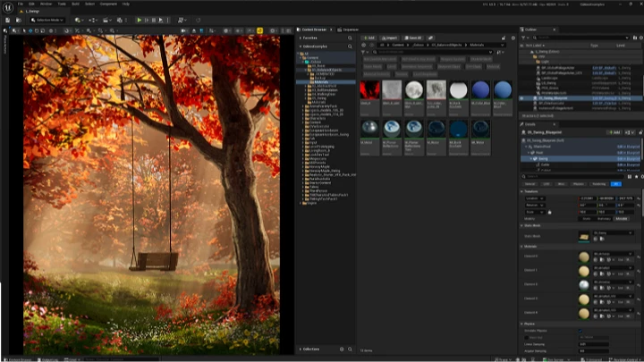The width and height of the screenshot is (644, 362).
Task: Click the Details favorites star icon
Action: point(637,176)
